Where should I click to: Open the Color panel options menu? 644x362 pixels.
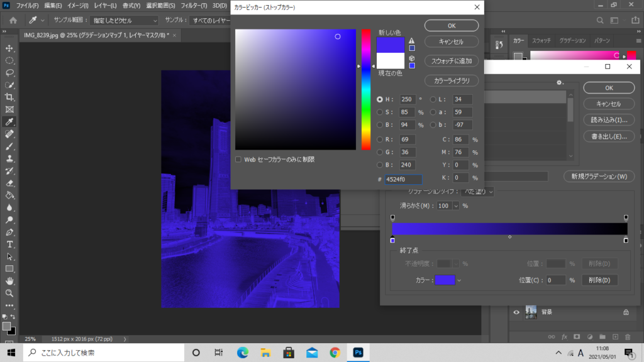tap(638, 41)
